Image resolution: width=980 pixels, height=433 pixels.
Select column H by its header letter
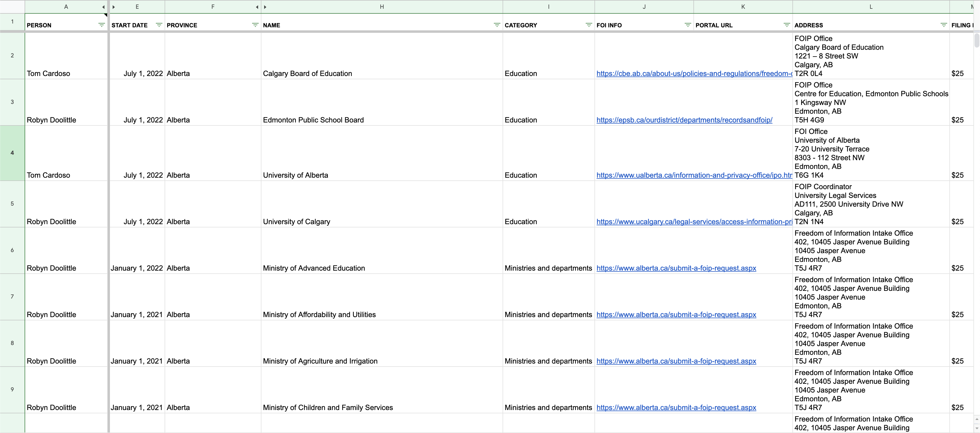point(381,7)
